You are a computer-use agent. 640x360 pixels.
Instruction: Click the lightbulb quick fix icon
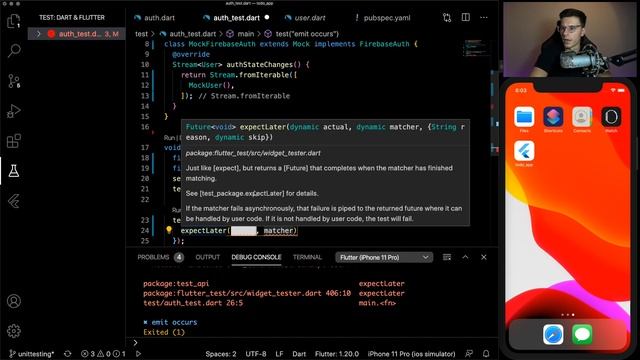169,230
